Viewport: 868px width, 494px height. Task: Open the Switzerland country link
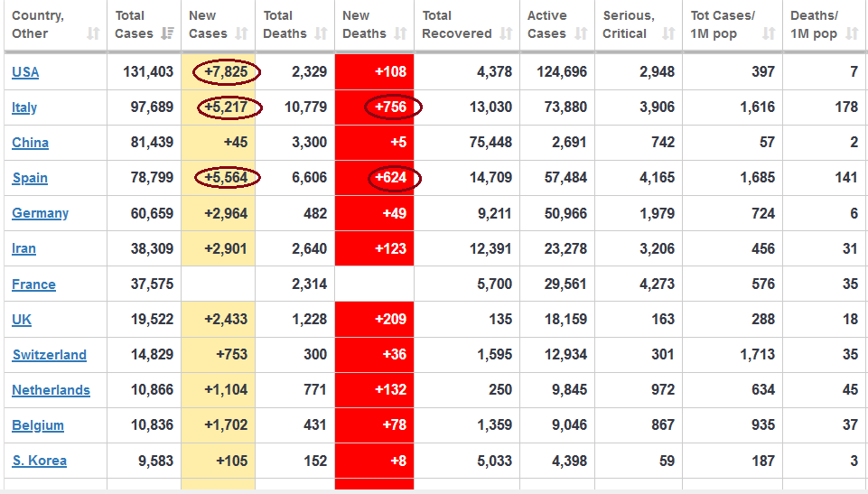[x=50, y=355]
